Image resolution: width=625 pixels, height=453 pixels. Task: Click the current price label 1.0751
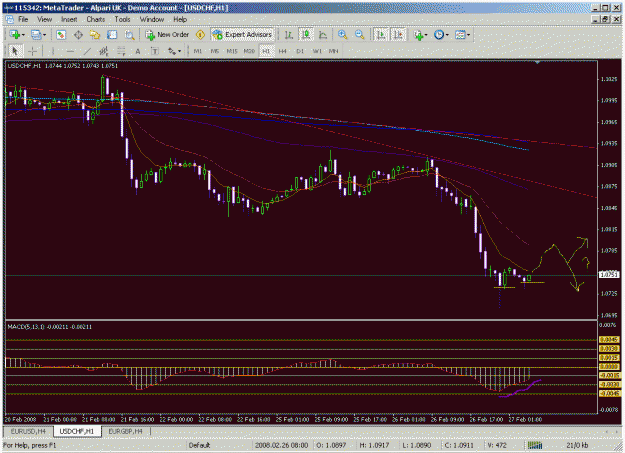tap(609, 275)
